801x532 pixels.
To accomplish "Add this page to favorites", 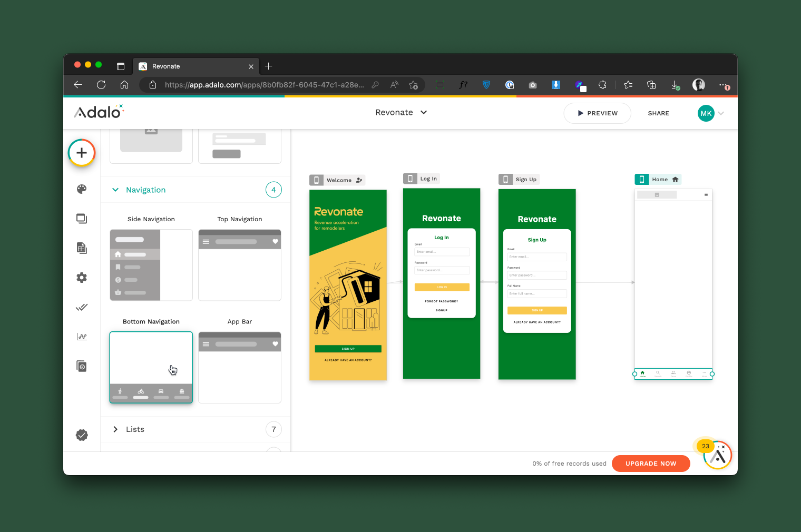I will (x=414, y=85).
